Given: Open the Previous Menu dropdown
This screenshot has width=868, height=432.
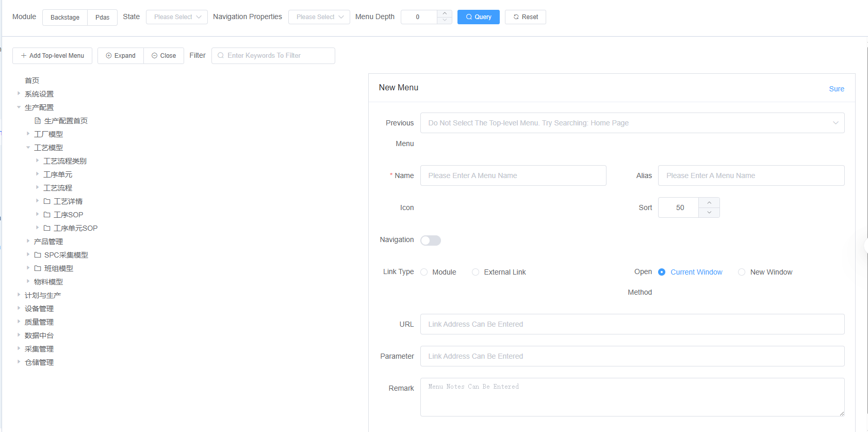Looking at the screenshot, I should click(632, 123).
